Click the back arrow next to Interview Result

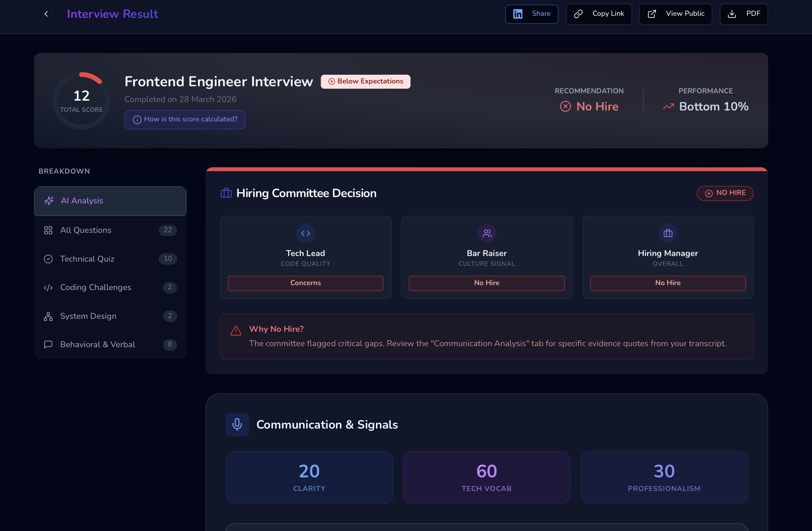point(46,14)
